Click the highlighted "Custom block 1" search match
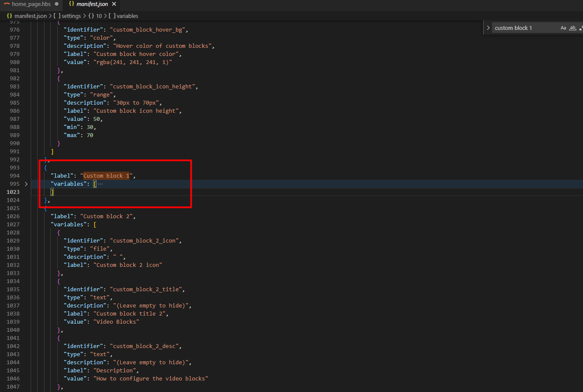 [106, 176]
